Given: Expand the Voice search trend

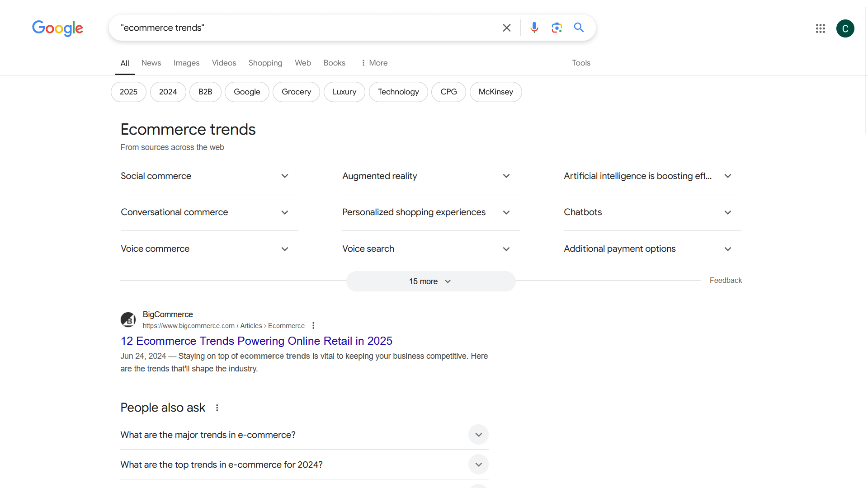Looking at the screenshot, I should click(x=431, y=249).
